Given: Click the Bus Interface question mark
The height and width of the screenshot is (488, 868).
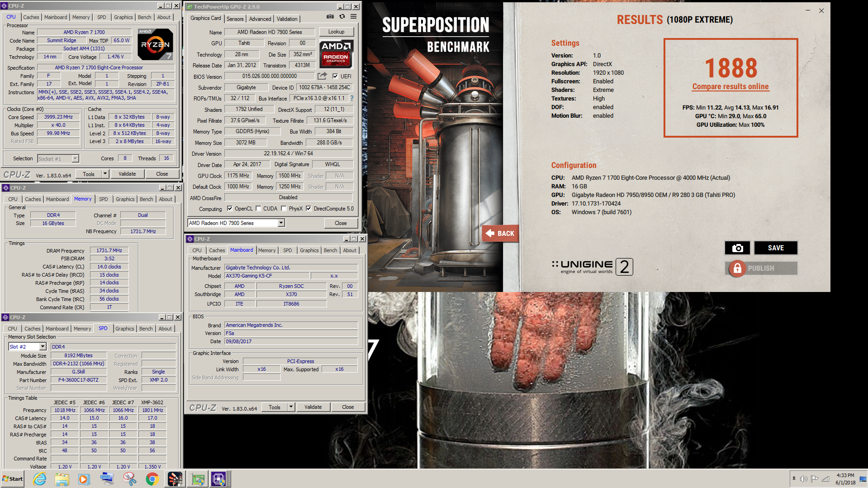Looking at the screenshot, I should [x=351, y=98].
